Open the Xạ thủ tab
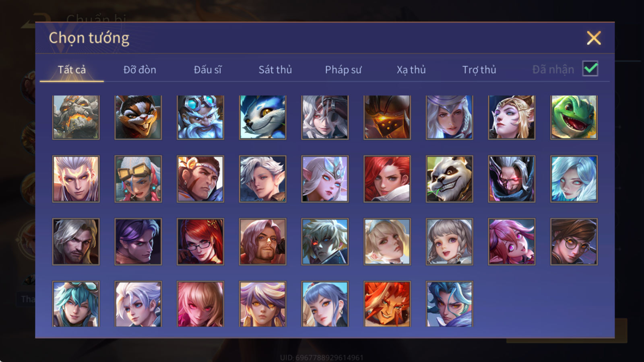644x362 pixels. 411,70
